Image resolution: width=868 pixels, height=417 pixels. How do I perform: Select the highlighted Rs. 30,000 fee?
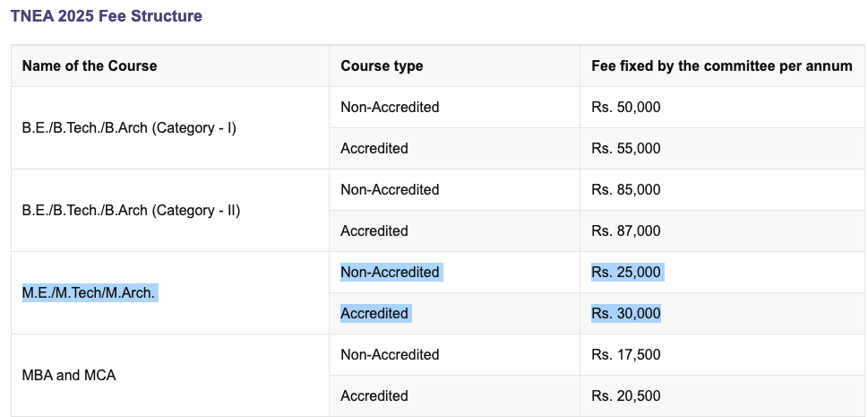tap(625, 313)
